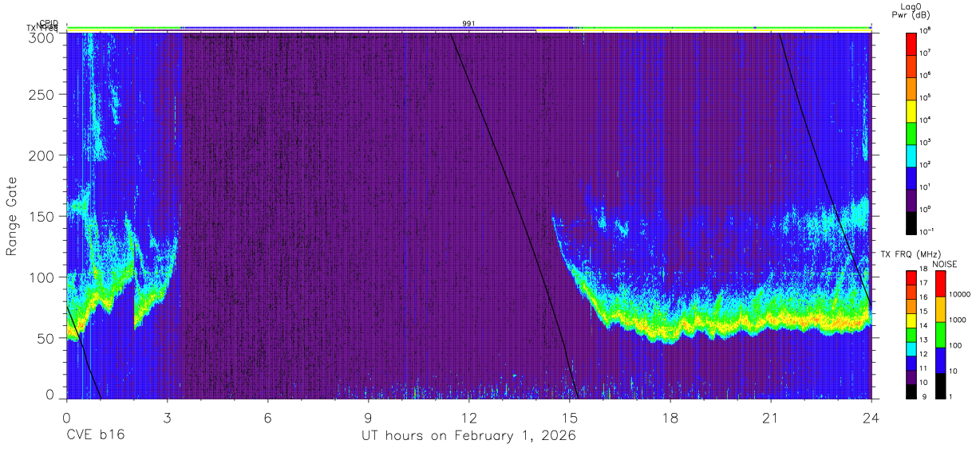
Task: Click the '991' CPID value at the top
Action: coord(469,24)
